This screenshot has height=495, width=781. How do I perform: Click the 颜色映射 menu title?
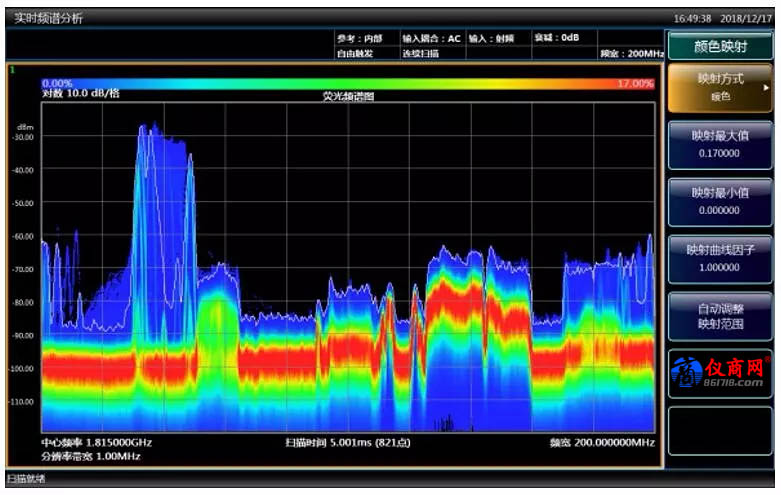point(720,46)
